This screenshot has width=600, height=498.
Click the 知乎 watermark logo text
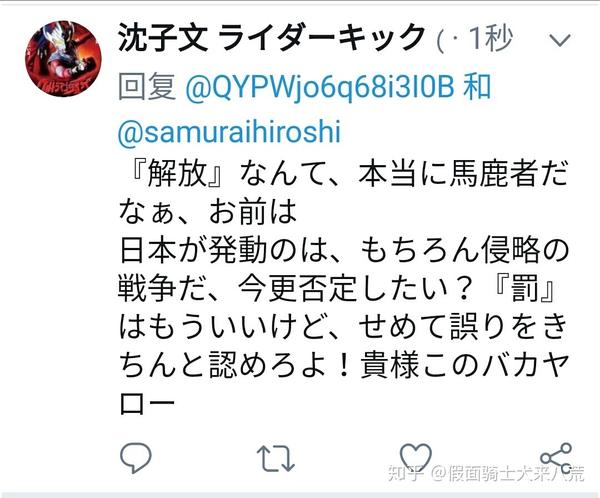pyautogui.click(x=406, y=473)
